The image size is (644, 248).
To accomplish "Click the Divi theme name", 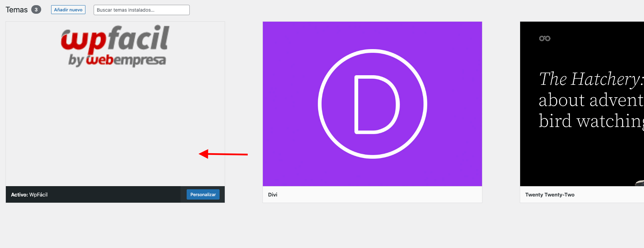I will (x=273, y=195).
